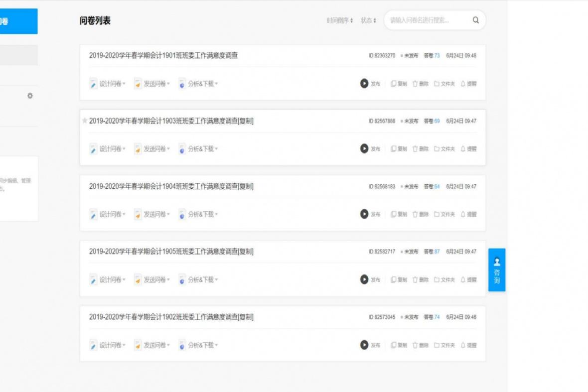Open the 咨询 consultation side widget
Image resolution: width=588 pixels, height=392 pixels.
tap(496, 269)
